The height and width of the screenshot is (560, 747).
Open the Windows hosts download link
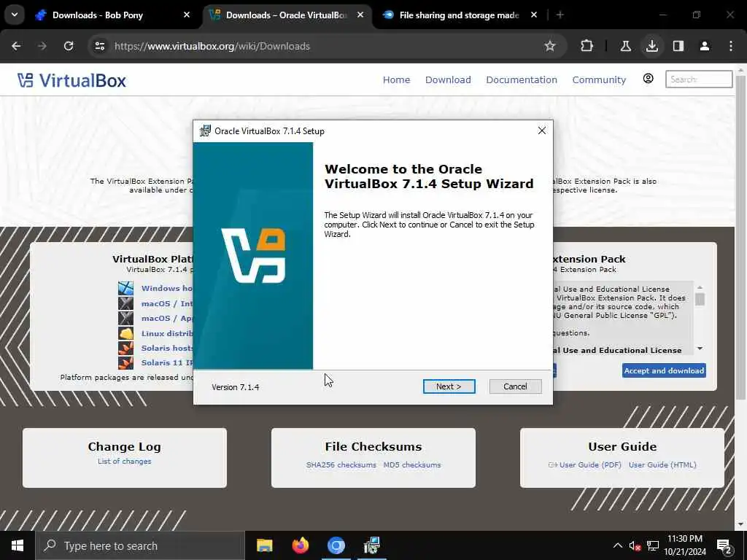pos(167,288)
